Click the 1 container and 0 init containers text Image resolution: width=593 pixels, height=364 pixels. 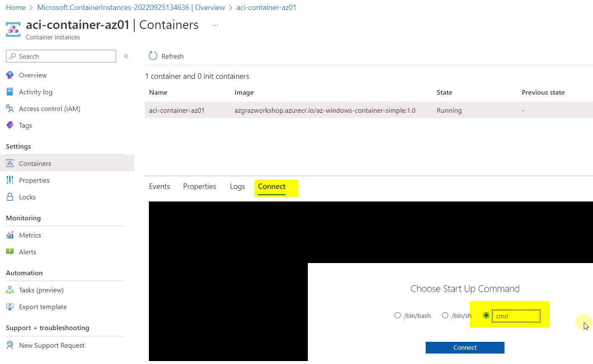coord(197,76)
